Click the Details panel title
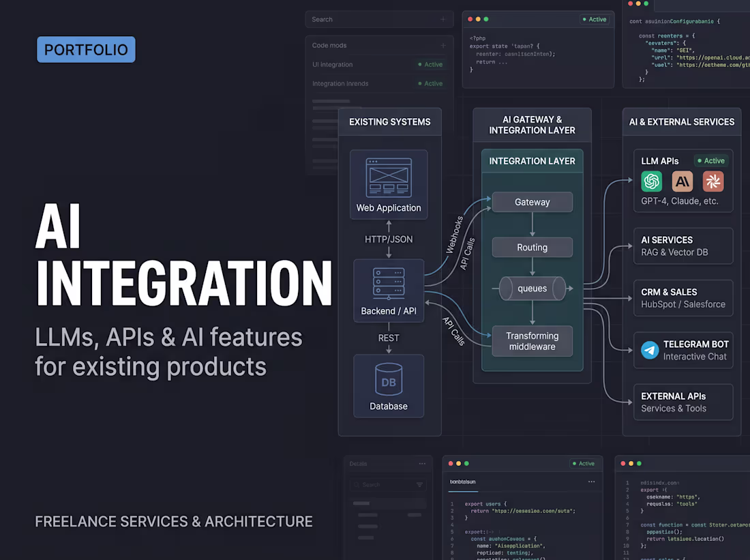The height and width of the screenshot is (560, 750). (x=358, y=464)
